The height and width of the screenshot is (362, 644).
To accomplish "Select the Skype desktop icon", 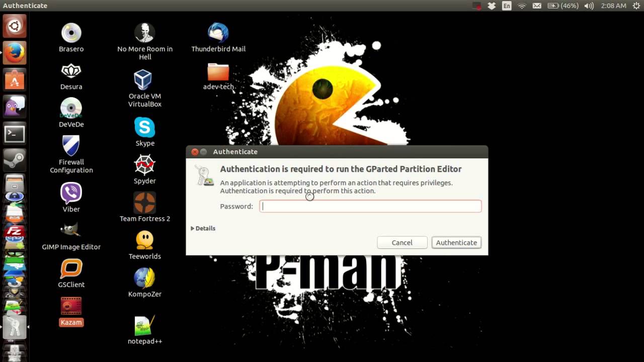I will click(145, 132).
